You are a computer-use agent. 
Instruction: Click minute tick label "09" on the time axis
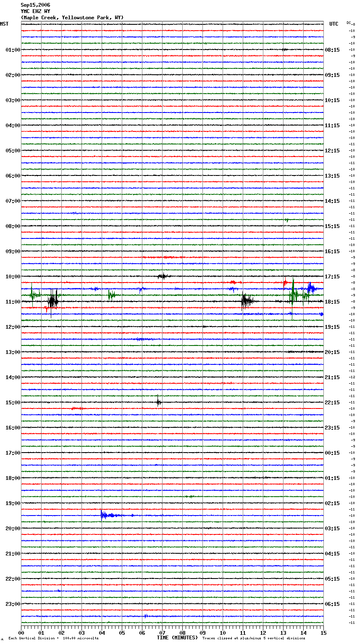tap(203, 633)
